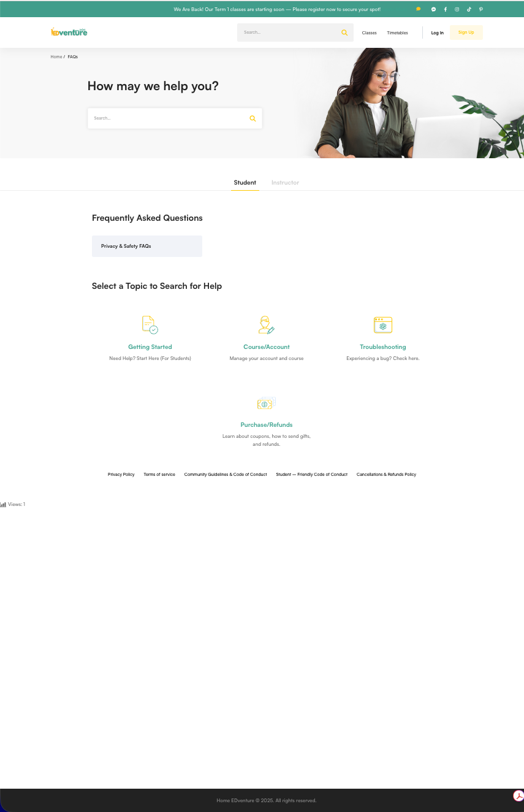Click the header search magnifier icon

tap(344, 33)
